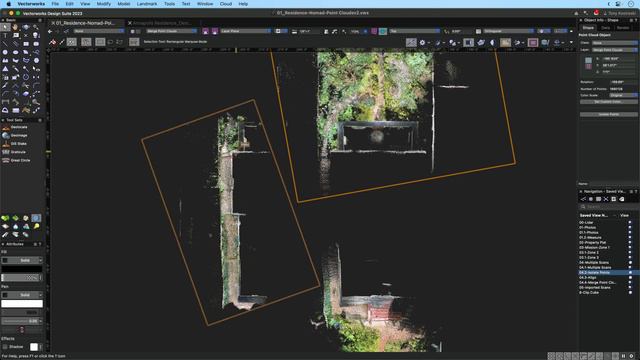640x360 pixels.
Task: Click the black fill color swatch
Action: pos(22,269)
